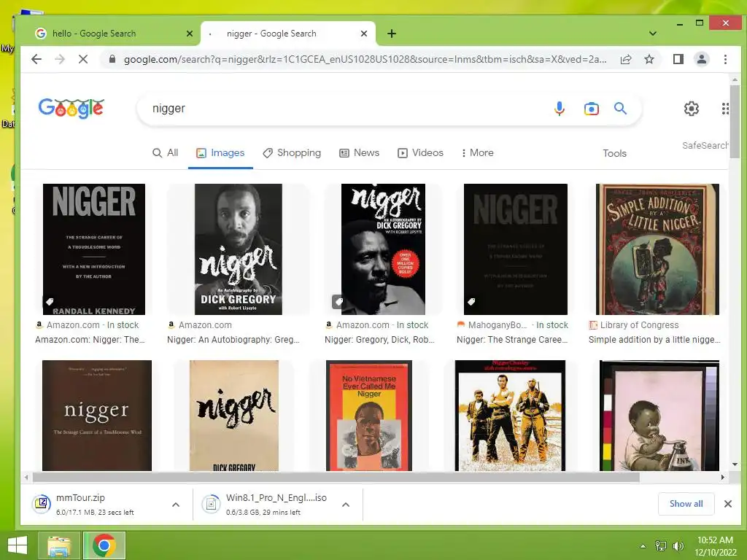The image size is (747, 560).
Task: Click the Google holiday logo
Action: [71, 108]
